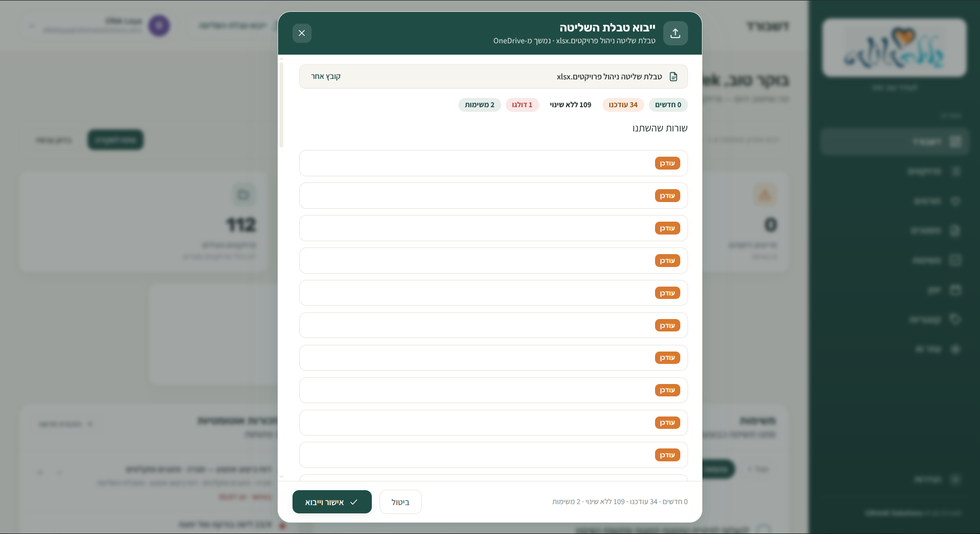Click the purple user avatar icon
This screenshot has width=980, height=534.
[x=159, y=25]
